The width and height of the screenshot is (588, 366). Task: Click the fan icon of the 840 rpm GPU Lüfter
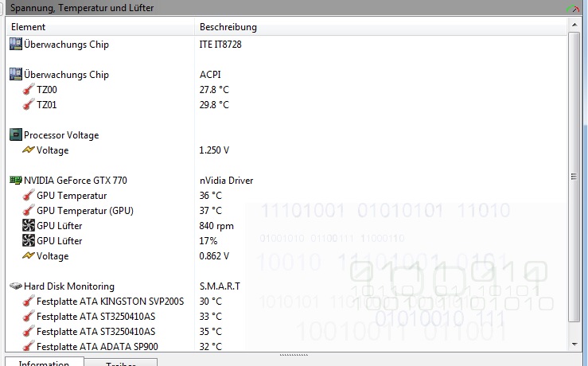pyautogui.click(x=29, y=225)
